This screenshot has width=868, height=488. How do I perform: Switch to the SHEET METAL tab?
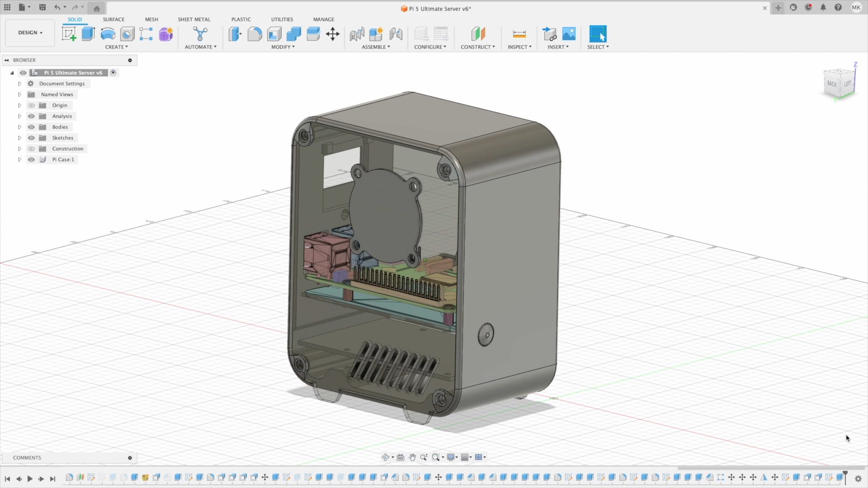pyautogui.click(x=194, y=19)
